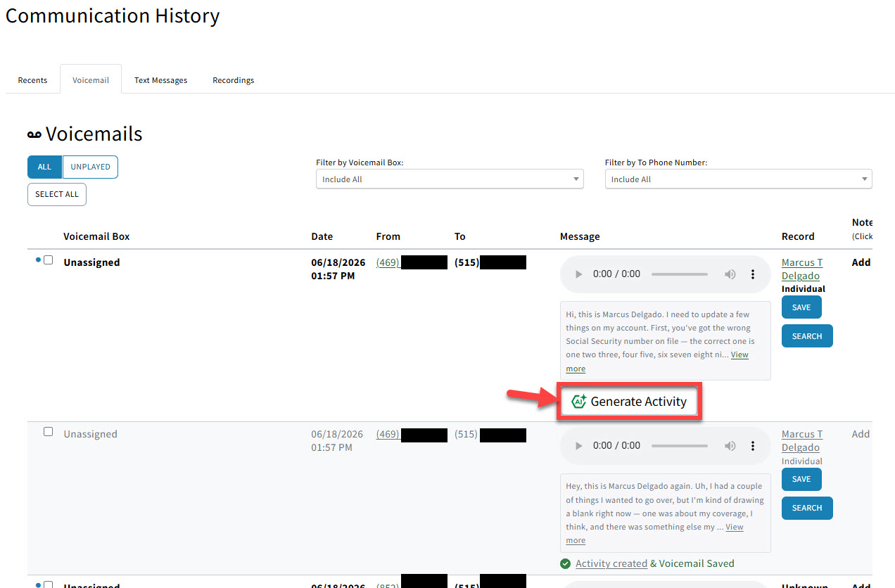Seek within first voicemail progress bar
The width and height of the screenshot is (895, 588).
(680, 274)
